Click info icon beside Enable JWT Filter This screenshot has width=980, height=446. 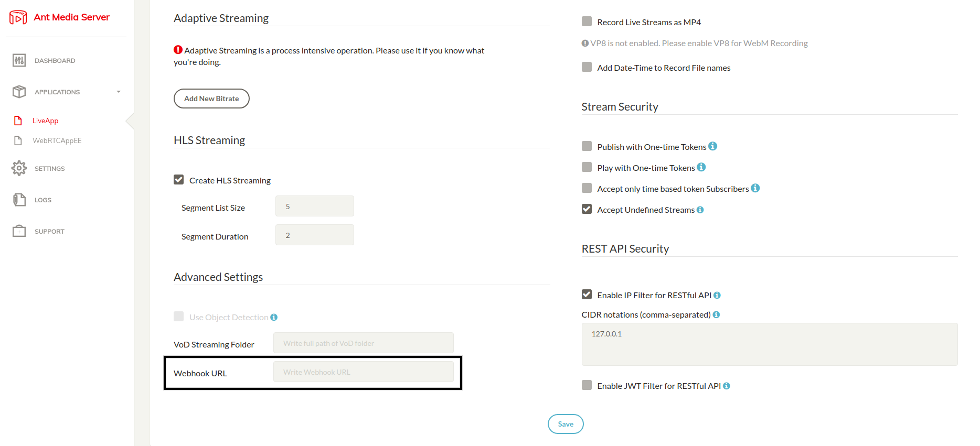(x=727, y=386)
